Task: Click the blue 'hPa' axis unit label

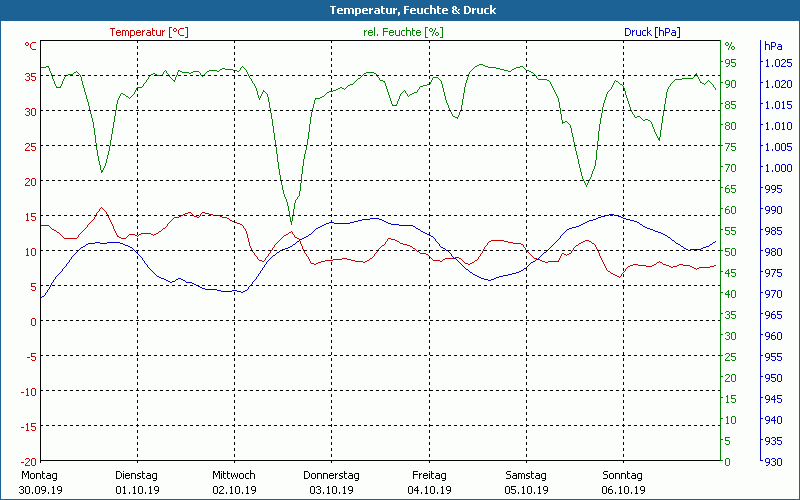Action: (773, 46)
